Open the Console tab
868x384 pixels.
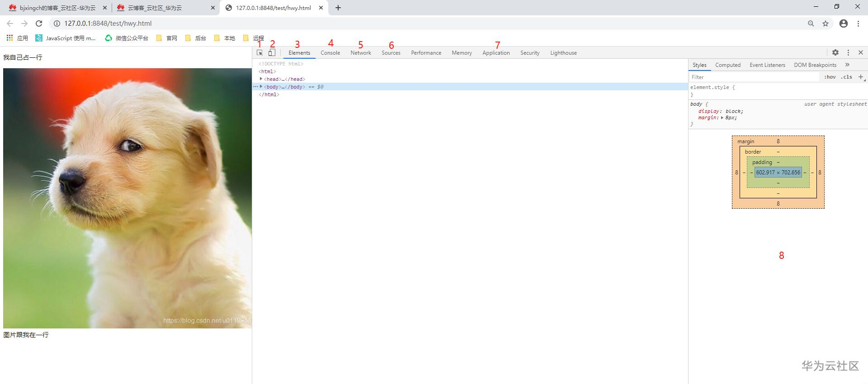click(x=330, y=53)
